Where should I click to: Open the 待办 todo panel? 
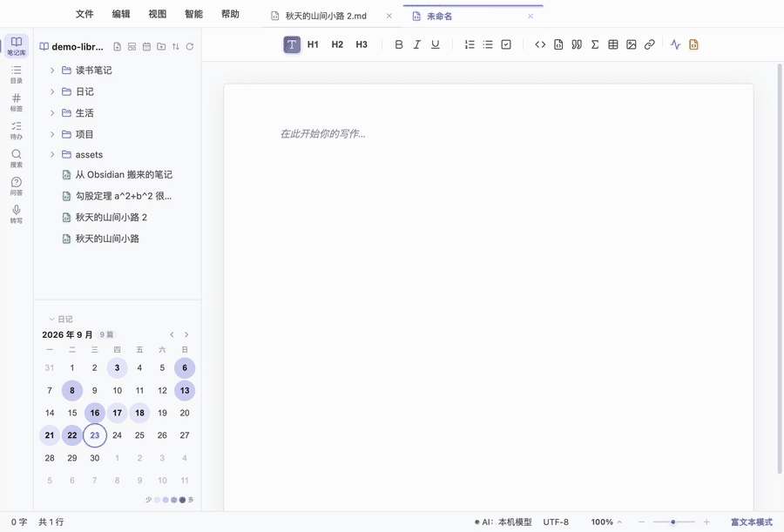point(17,130)
